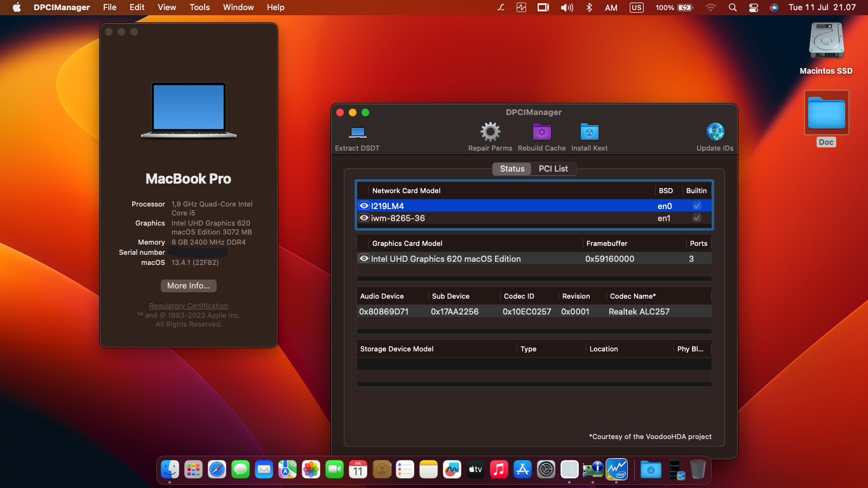
Task: Click the More Info... button
Action: click(x=188, y=285)
